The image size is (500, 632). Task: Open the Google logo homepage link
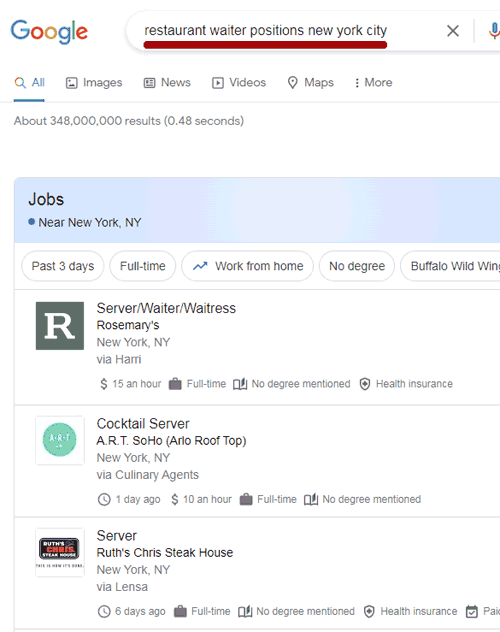[49, 31]
